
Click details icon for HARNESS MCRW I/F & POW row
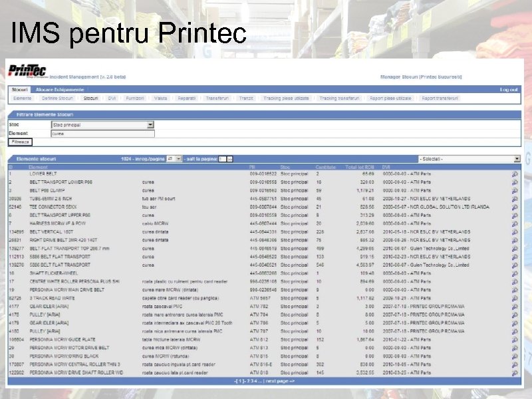pyautogui.click(x=515, y=224)
